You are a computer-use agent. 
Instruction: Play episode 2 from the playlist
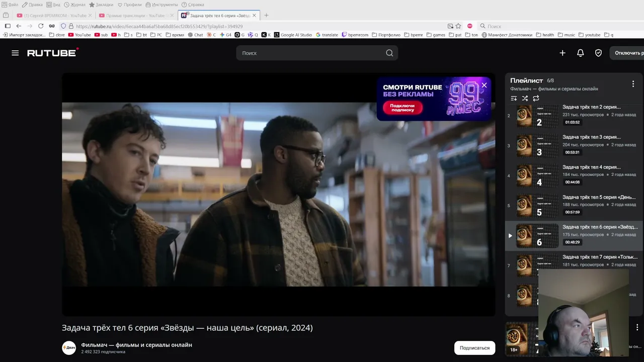pyautogui.click(x=573, y=116)
